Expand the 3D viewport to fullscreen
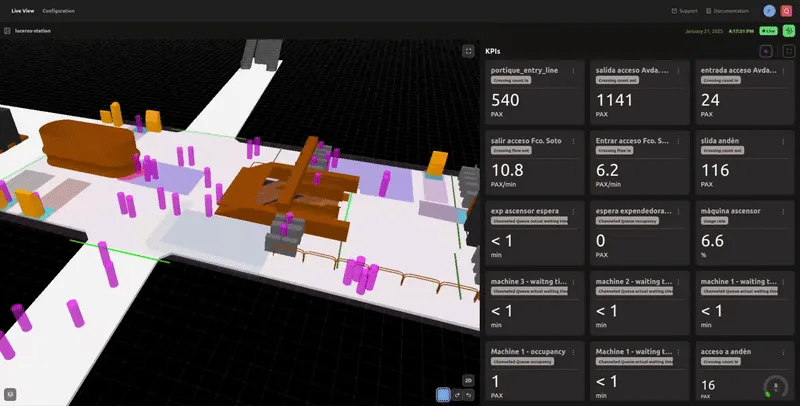800x406 pixels. (x=468, y=51)
